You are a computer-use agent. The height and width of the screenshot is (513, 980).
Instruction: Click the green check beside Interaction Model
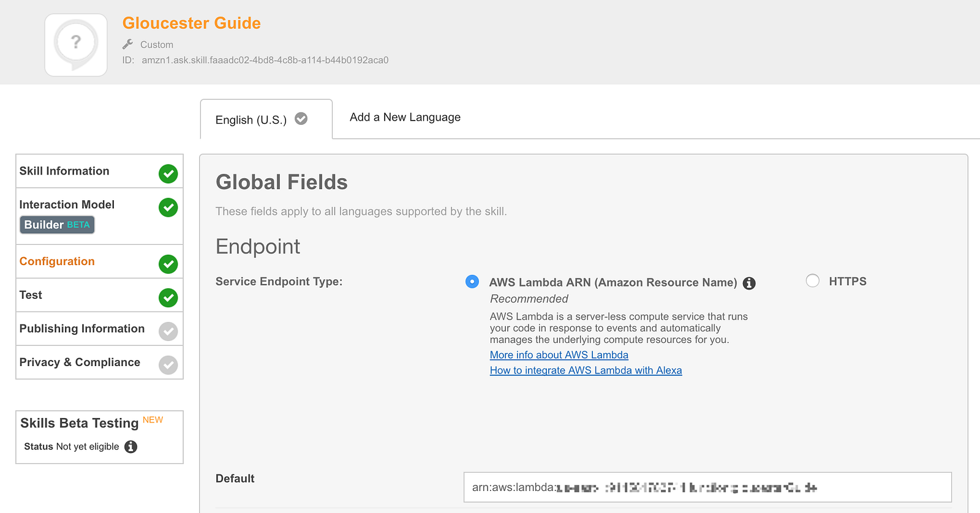pos(168,208)
